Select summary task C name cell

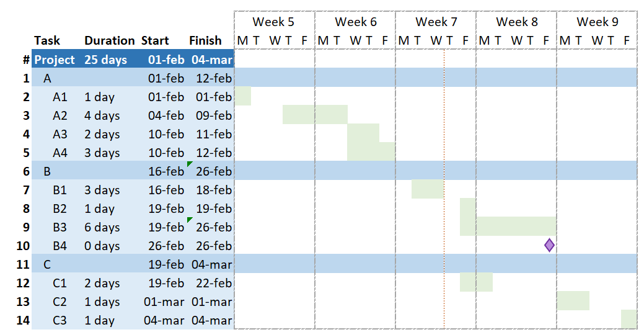(x=48, y=264)
